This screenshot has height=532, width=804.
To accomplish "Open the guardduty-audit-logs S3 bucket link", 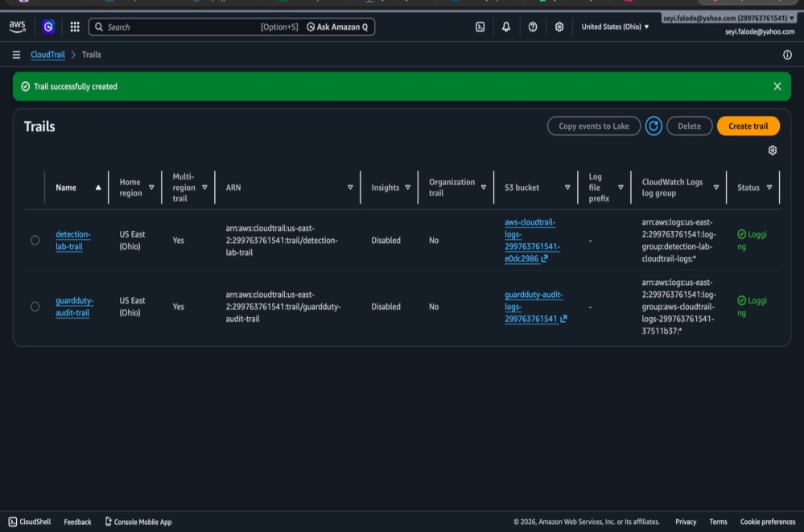I will tap(534, 307).
